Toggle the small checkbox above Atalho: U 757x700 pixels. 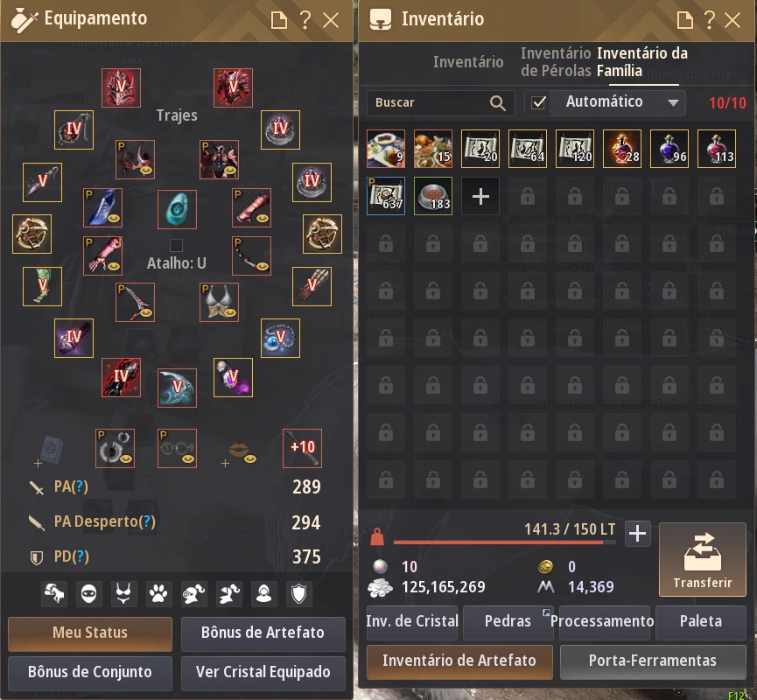176,245
